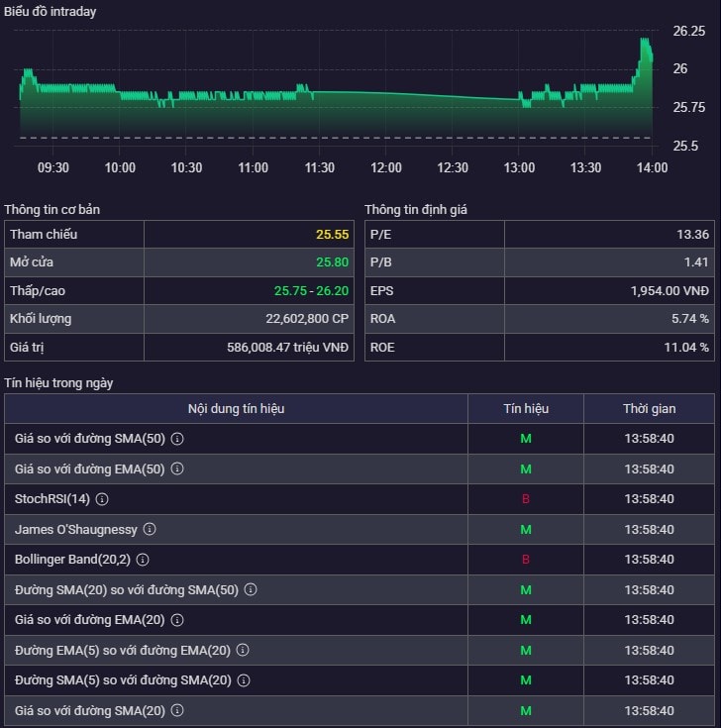
Task: Click the green M signal for James O'Shaugnessy
Action: (526, 529)
